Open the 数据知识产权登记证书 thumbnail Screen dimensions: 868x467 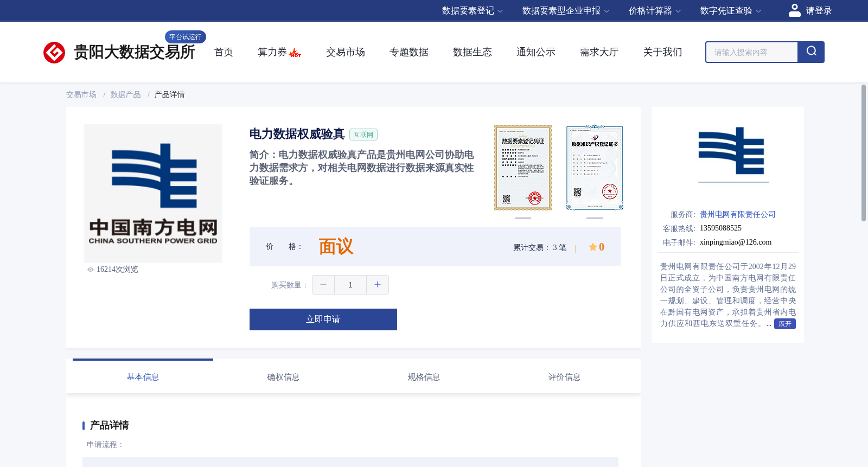click(595, 168)
